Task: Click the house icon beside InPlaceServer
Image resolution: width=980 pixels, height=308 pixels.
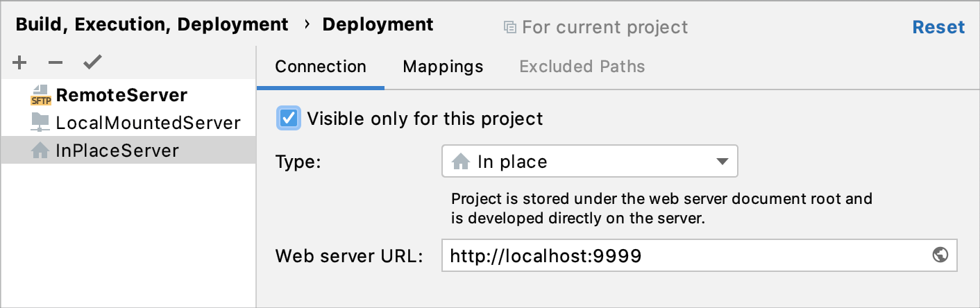Action: 41,151
